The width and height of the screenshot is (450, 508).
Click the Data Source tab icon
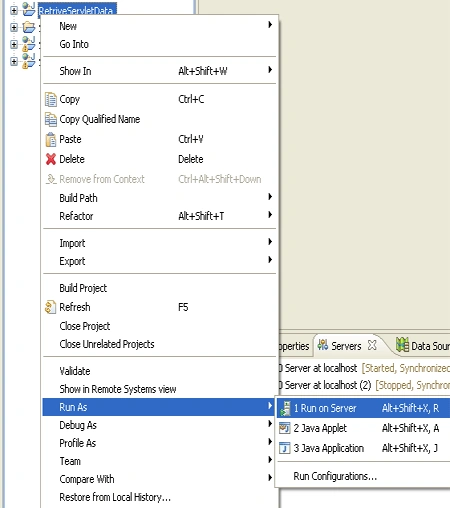[x=402, y=345]
